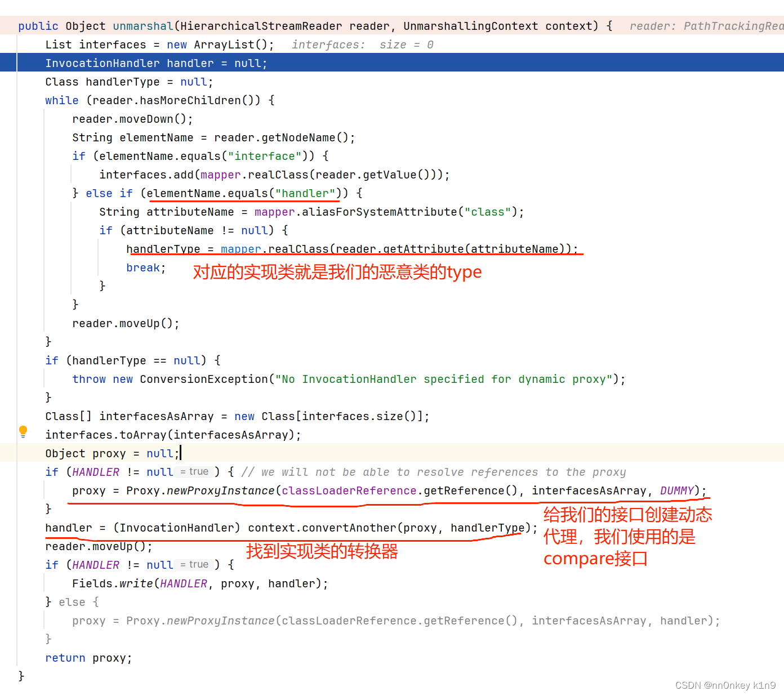Click 'UnmarshallingContext context' parameter

(x=497, y=26)
